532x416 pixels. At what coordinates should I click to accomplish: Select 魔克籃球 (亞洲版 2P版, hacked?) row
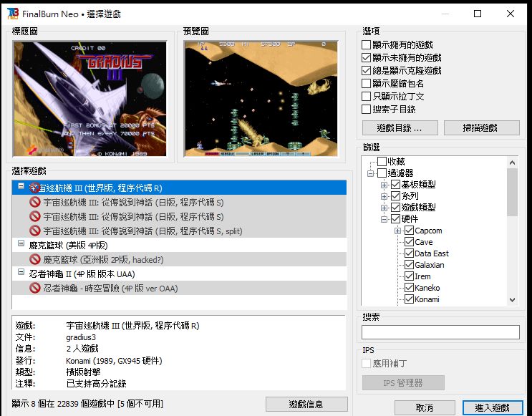(179, 260)
